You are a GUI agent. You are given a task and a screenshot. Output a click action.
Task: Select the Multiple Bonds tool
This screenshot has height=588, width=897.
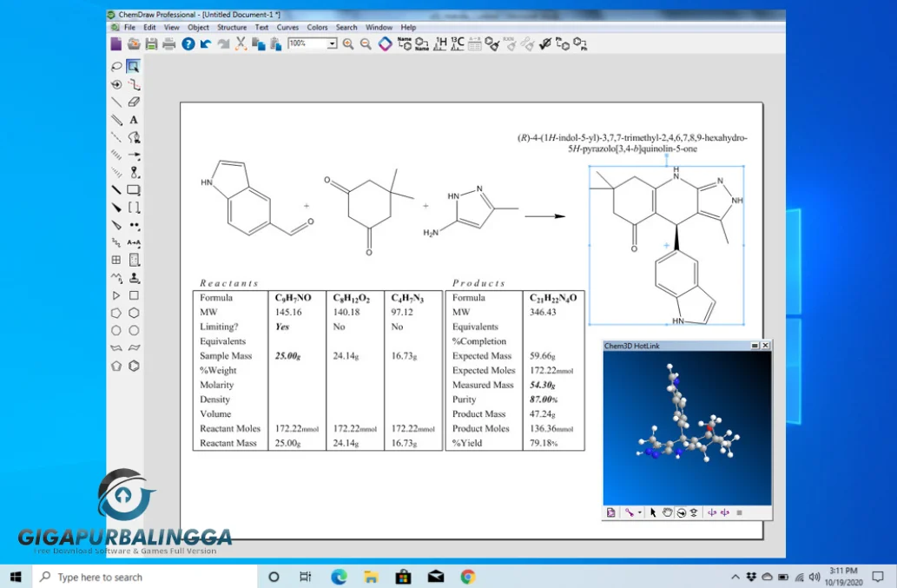(116, 120)
